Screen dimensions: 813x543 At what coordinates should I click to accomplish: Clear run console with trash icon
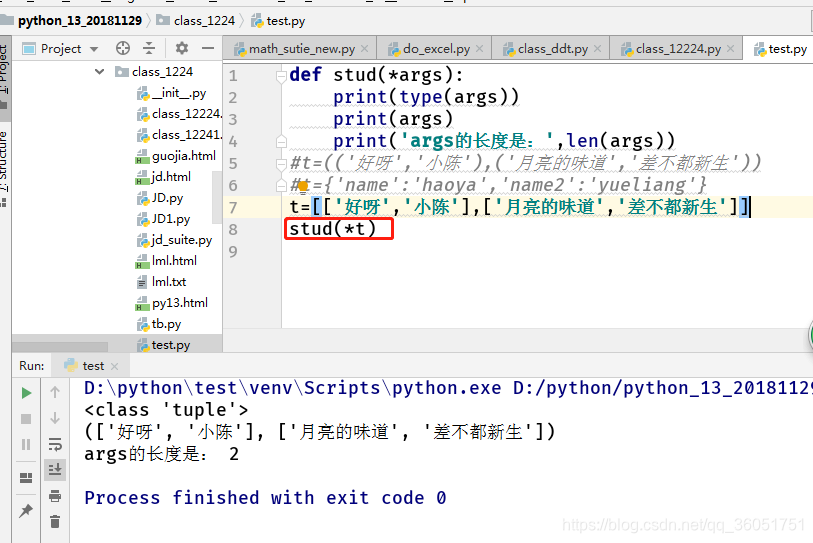[55, 521]
